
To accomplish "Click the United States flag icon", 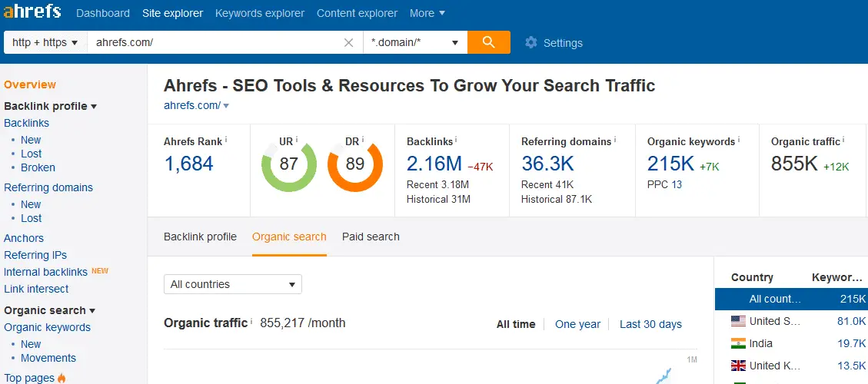I will [x=739, y=321].
